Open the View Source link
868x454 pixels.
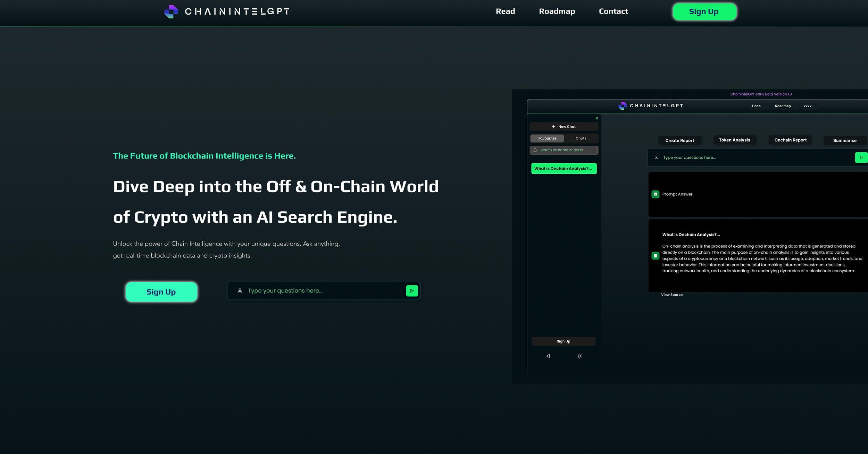(x=672, y=295)
